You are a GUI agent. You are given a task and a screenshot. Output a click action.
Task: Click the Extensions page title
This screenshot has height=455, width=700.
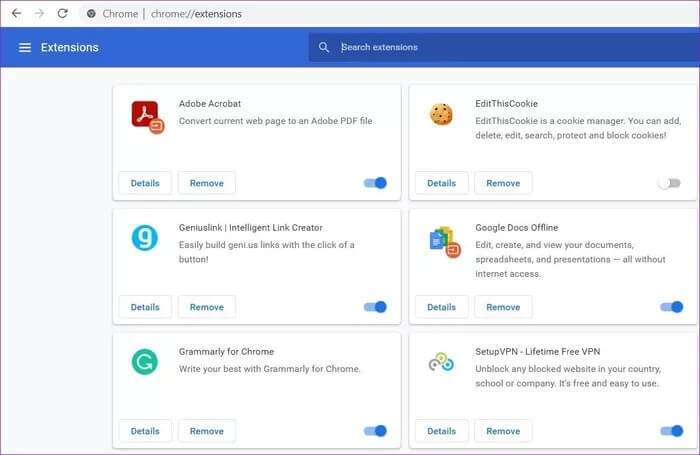pyautogui.click(x=70, y=47)
